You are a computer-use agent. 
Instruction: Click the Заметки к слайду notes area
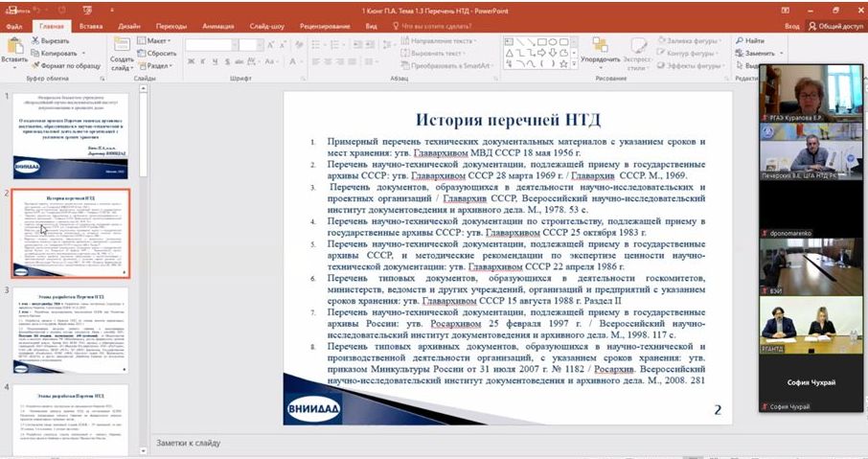click(188, 443)
